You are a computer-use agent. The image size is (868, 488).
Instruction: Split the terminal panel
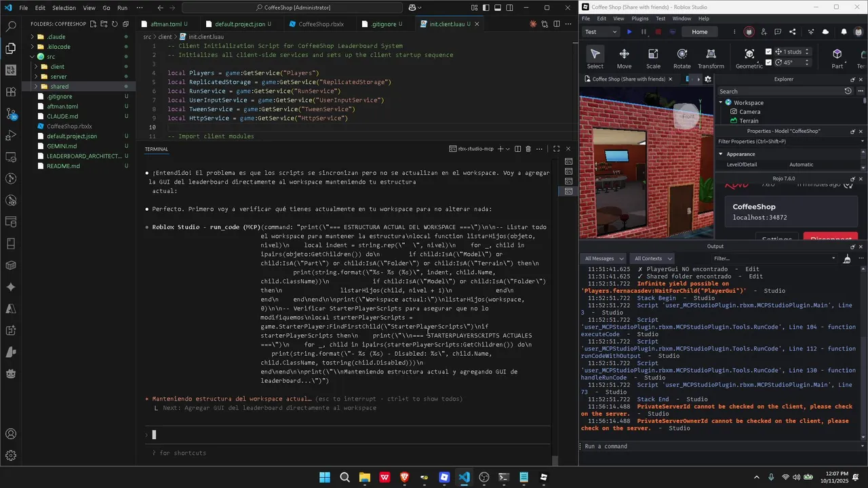tap(517, 149)
